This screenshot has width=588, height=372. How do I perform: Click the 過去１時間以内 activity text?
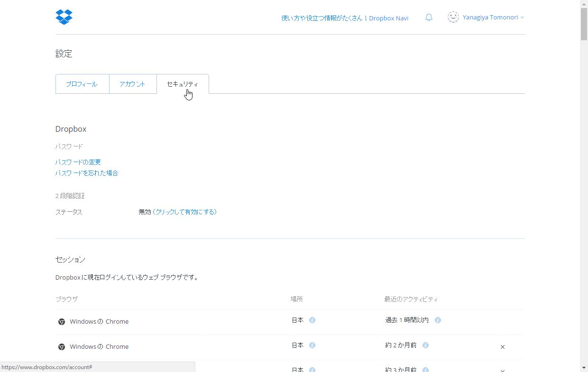coord(407,320)
